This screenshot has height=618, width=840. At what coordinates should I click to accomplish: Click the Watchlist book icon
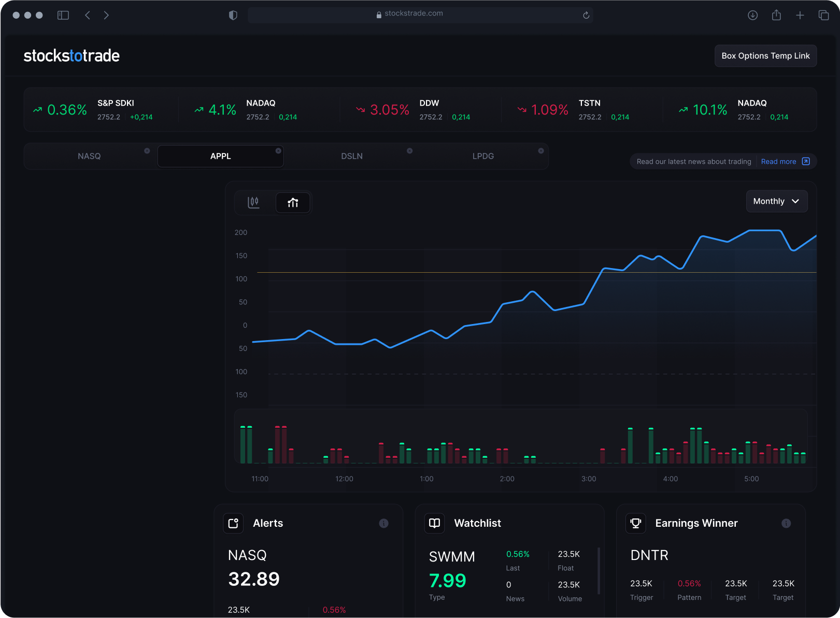[x=434, y=523]
